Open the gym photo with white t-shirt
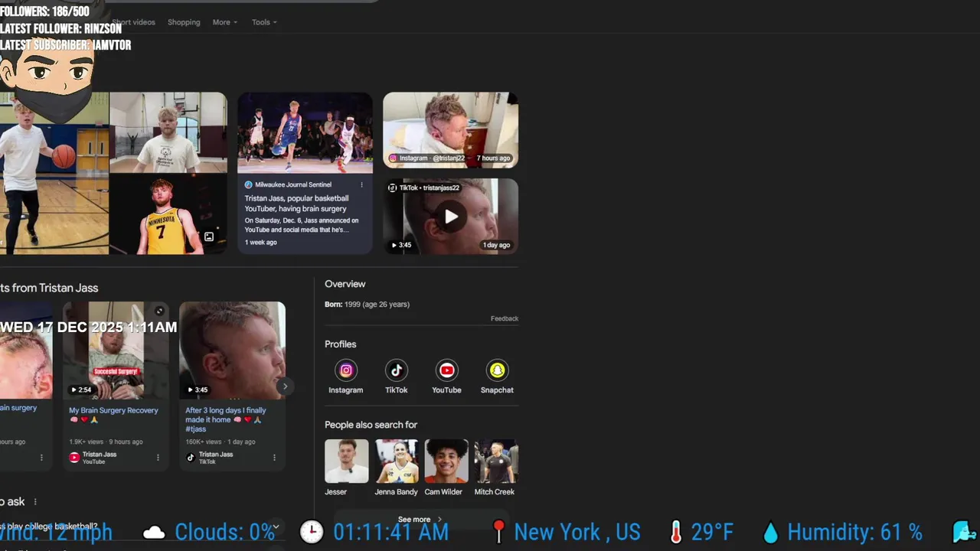Screen dimensions: 980x551 point(168,132)
